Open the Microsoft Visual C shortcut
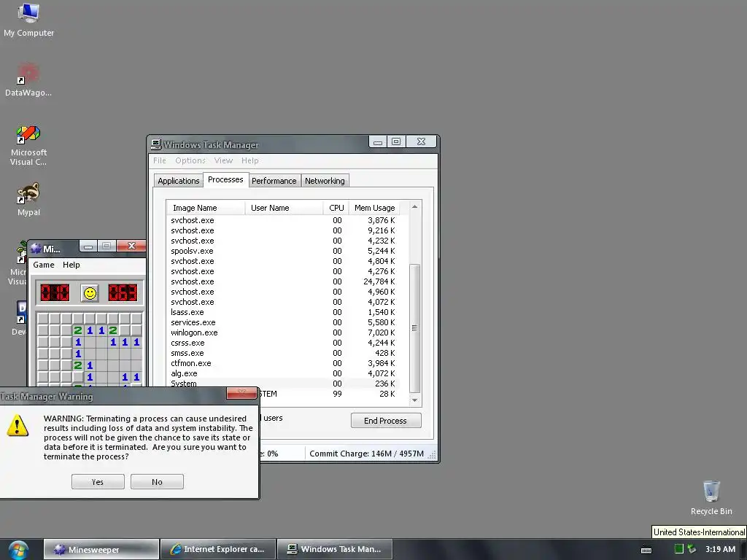 pyautogui.click(x=28, y=145)
